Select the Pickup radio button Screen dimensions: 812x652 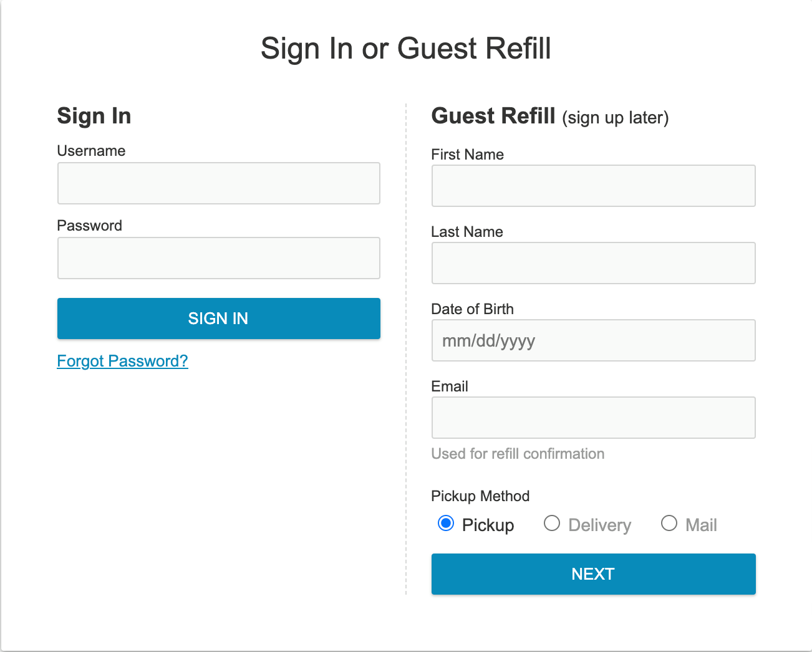(x=446, y=524)
